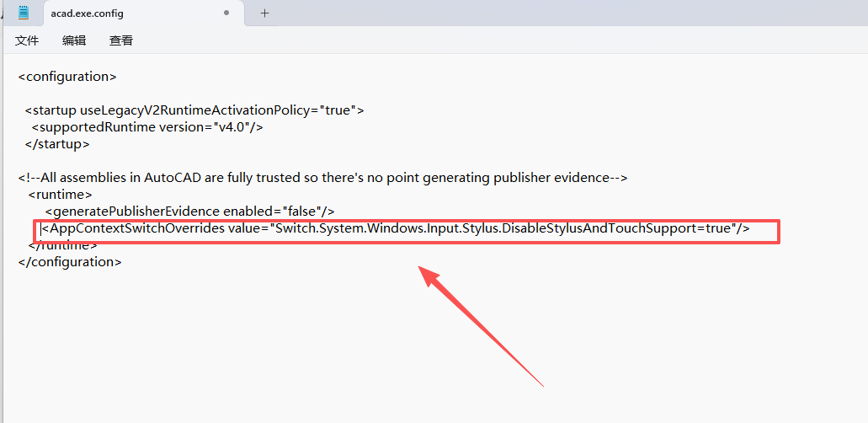Click the AppContextSwitchOverrides element name
868x423 pixels.
pyautogui.click(x=135, y=228)
